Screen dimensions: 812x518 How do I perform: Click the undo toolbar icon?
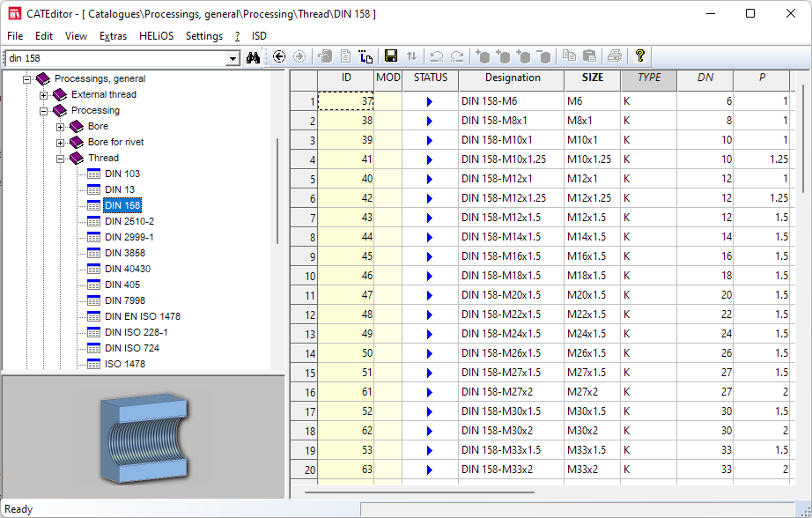(437, 56)
